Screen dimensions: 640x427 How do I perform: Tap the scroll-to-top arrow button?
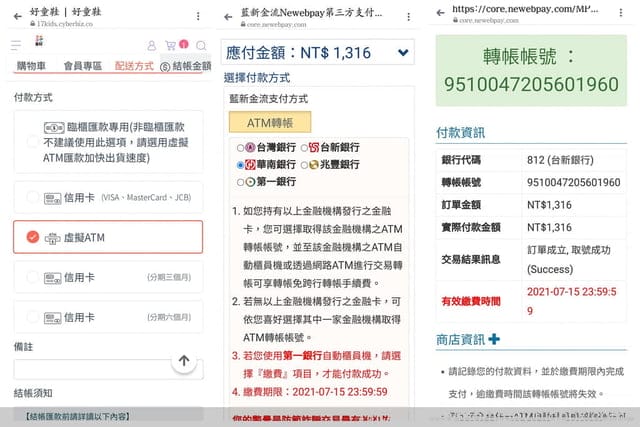(184, 361)
